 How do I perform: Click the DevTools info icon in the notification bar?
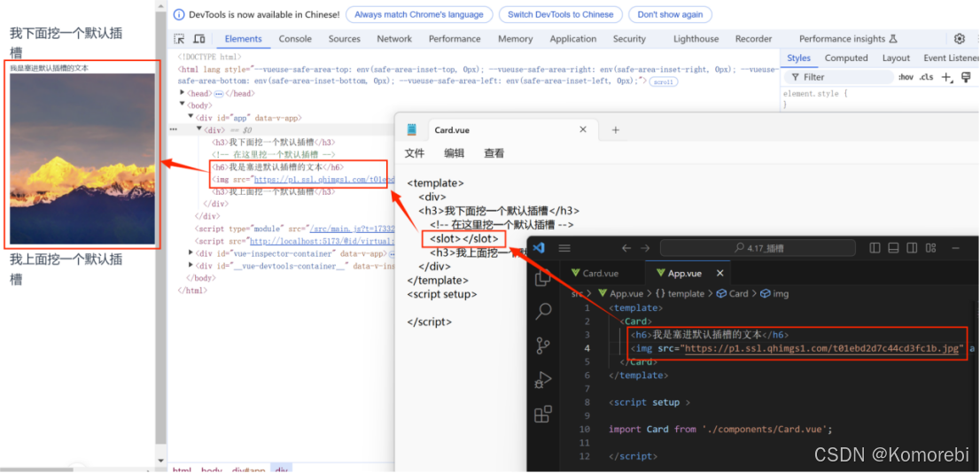[x=179, y=14]
